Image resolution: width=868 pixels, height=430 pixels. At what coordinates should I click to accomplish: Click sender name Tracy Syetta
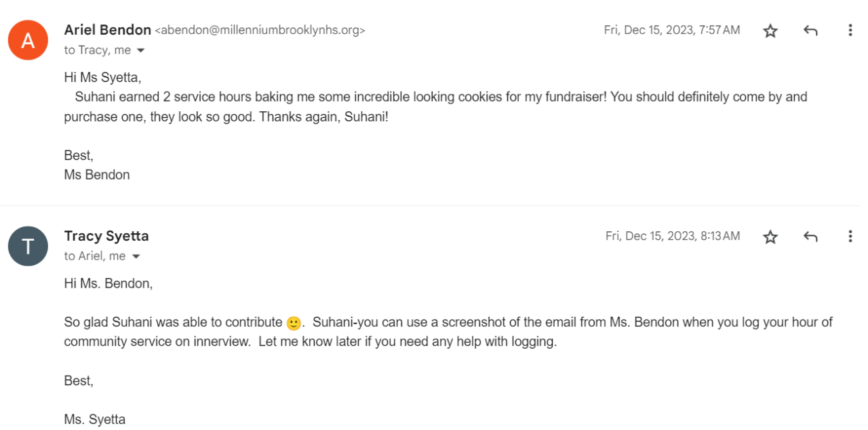click(106, 236)
